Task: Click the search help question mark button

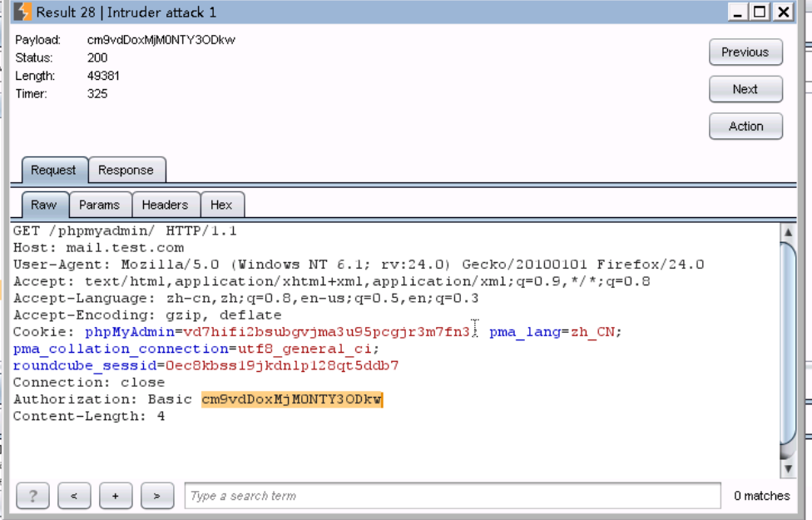Action: (32, 496)
